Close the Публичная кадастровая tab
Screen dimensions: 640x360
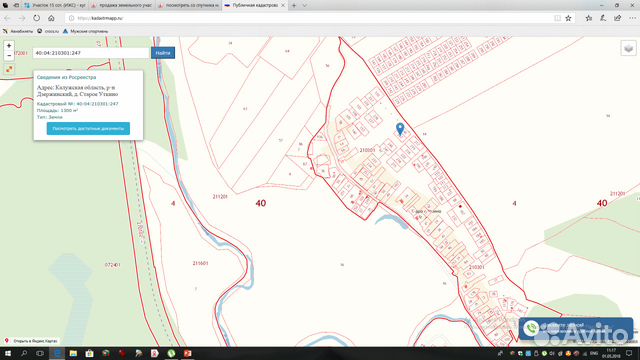click(x=283, y=5)
